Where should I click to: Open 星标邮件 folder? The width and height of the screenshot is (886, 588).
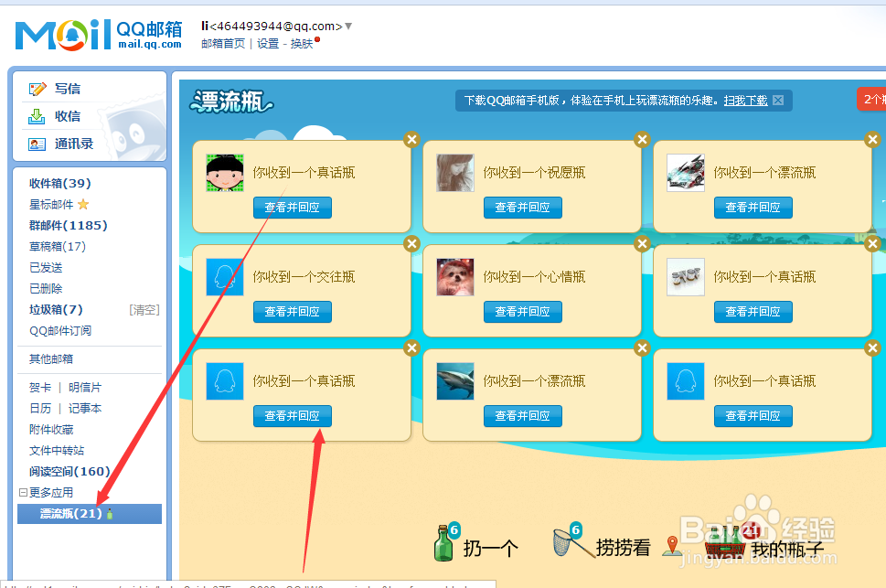pos(51,204)
